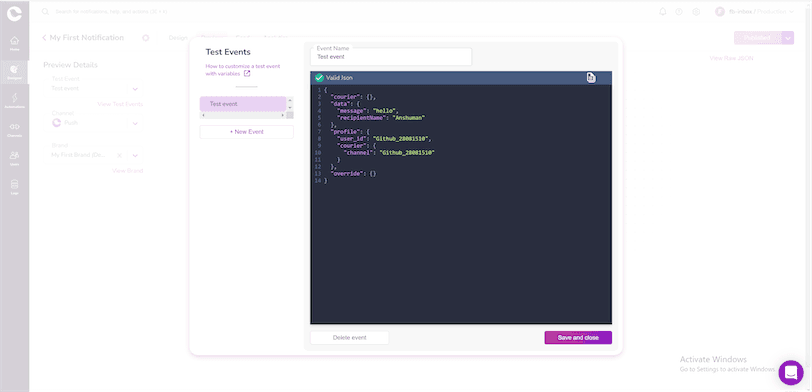Open the fb-inbox / Production workspace menu

(x=754, y=11)
